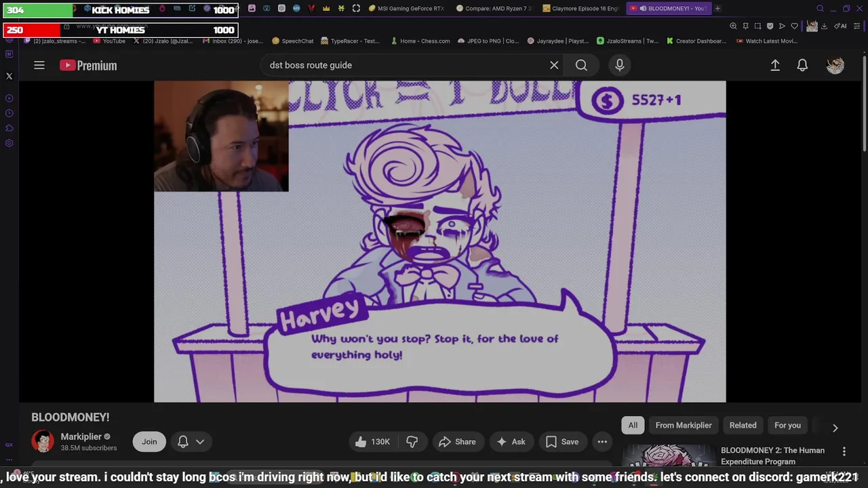This screenshot has width=868, height=488.
Task: Open the browser AI assistant button
Action: click(840, 26)
